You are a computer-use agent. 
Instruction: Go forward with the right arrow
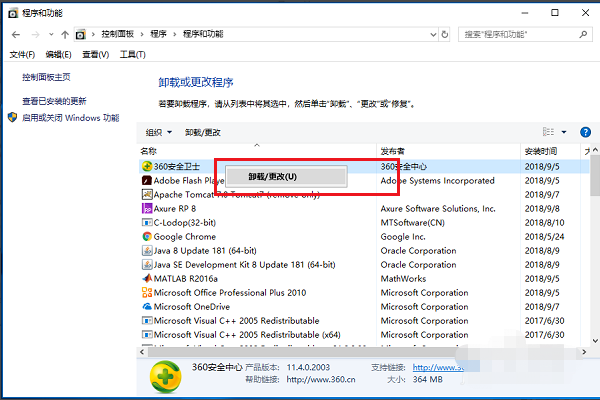click(35, 34)
